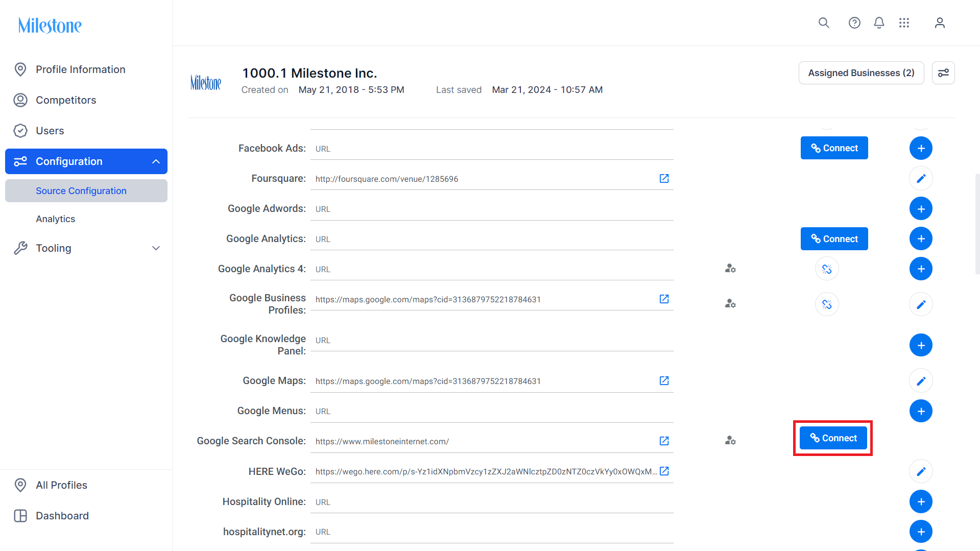
Task: Open Foursquare URL in new tab icon
Action: 664,179
